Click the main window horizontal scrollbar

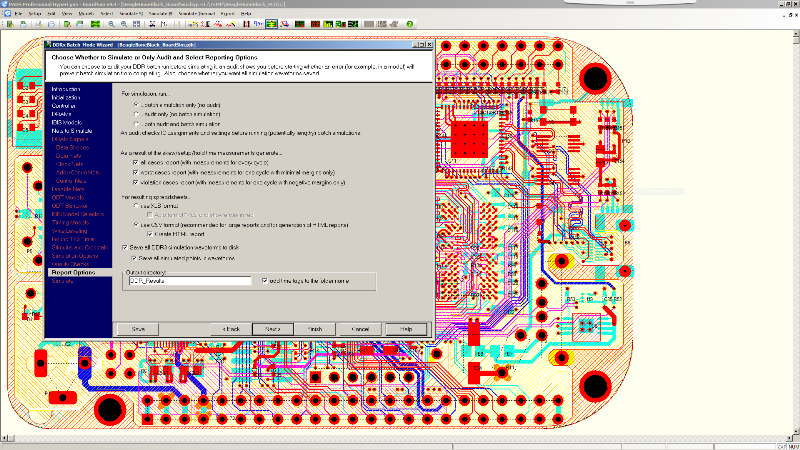click(x=396, y=438)
